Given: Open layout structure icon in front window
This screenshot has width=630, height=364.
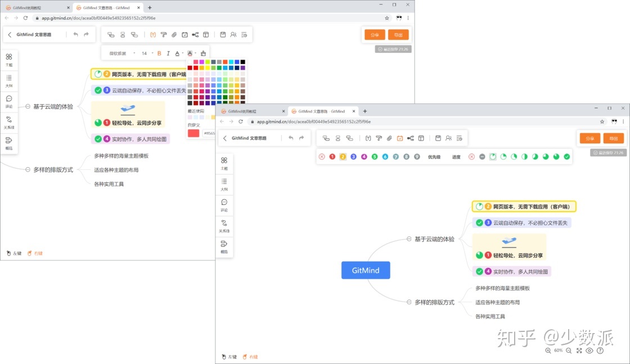Looking at the screenshot, I should tap(410, 138).
